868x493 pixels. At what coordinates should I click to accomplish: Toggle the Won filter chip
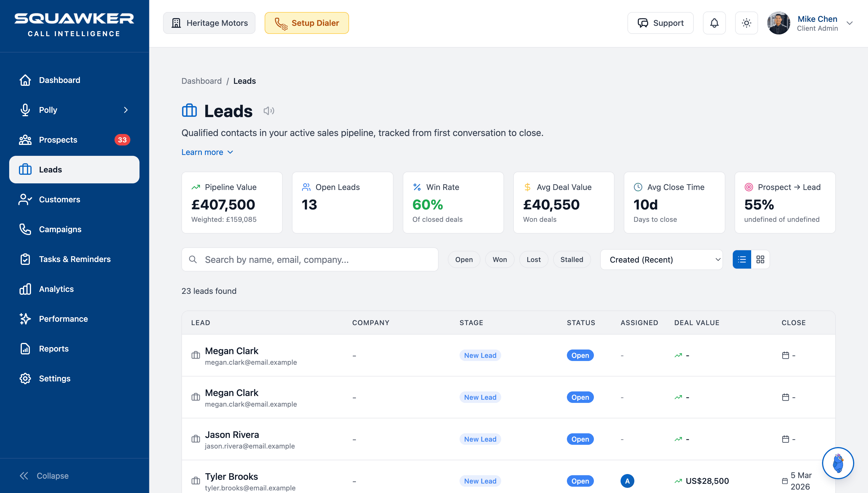tap(499, 259)
